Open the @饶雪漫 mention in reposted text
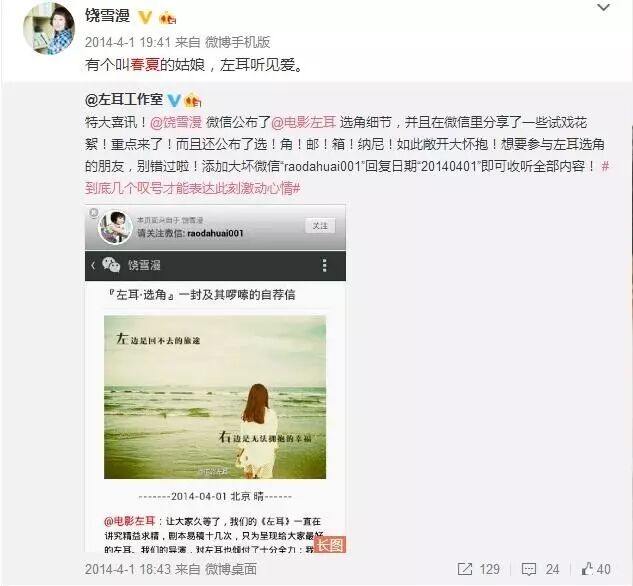 pos(176,122)
